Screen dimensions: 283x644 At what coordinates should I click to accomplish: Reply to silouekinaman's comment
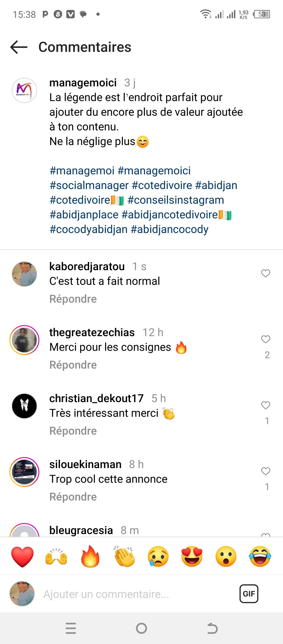tap(73, 497)
